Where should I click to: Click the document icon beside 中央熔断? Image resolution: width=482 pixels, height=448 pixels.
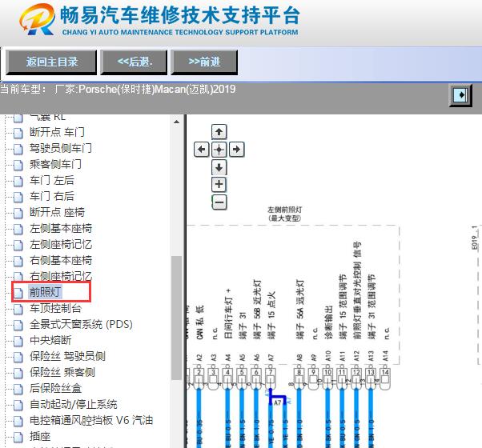(18, 341)
